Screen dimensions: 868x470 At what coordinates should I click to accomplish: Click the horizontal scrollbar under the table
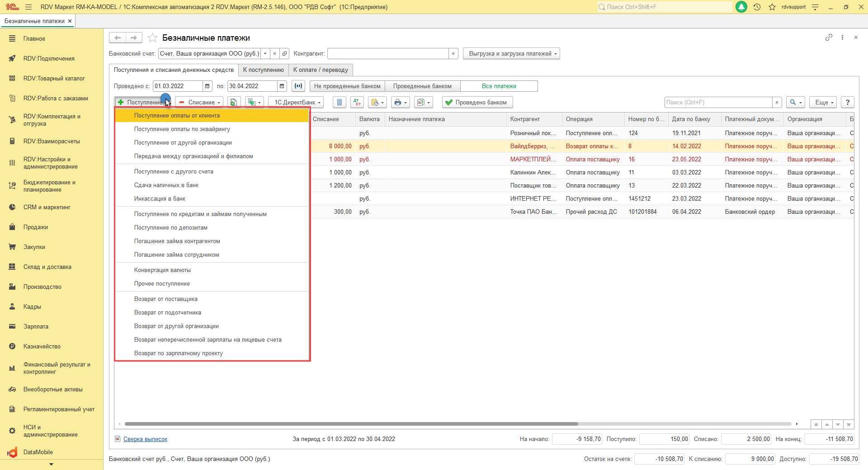coord(351,424)
